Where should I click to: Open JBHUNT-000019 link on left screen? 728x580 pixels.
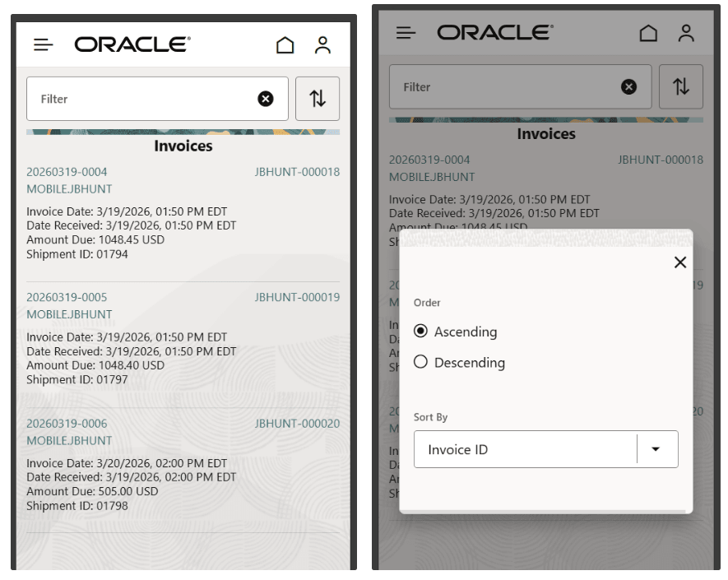pos(297,297)
